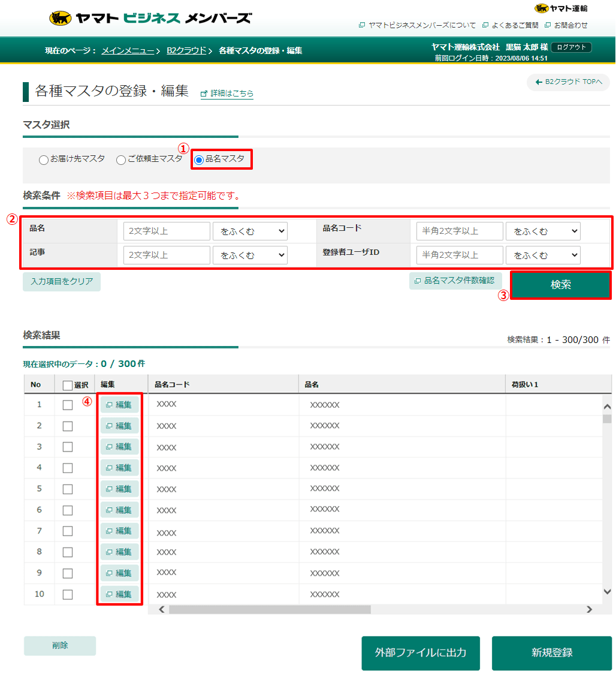
Task: Open the をふくむ dropdown next to 品名
Action: (250, 231)
